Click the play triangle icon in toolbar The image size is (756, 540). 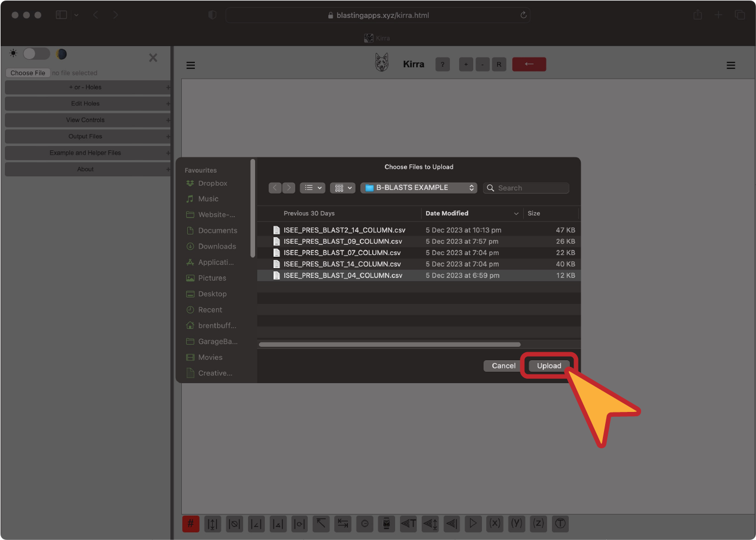pyautogui.click(x=473, y=524)
